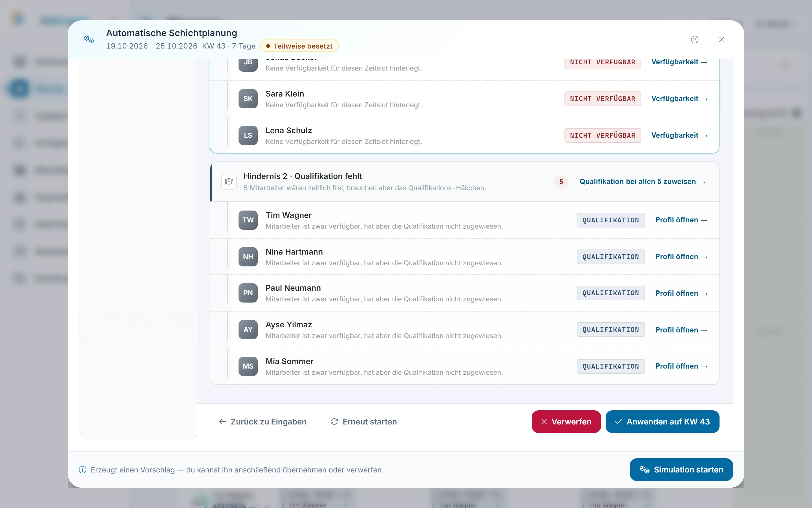Click QUALIFIKATION badge for Tim Wagner
The image size is (812, 508).
coord(611,220)
